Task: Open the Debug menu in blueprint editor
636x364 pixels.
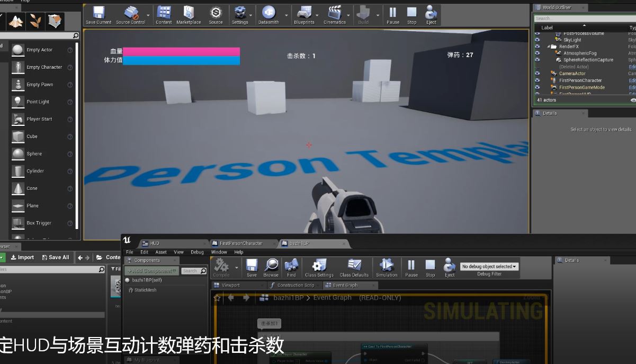Action: [x=197, y=252]
